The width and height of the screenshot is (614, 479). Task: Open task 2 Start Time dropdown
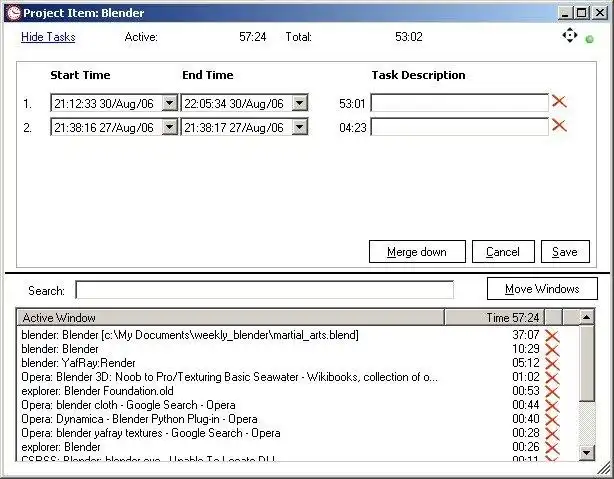point(170,127)
